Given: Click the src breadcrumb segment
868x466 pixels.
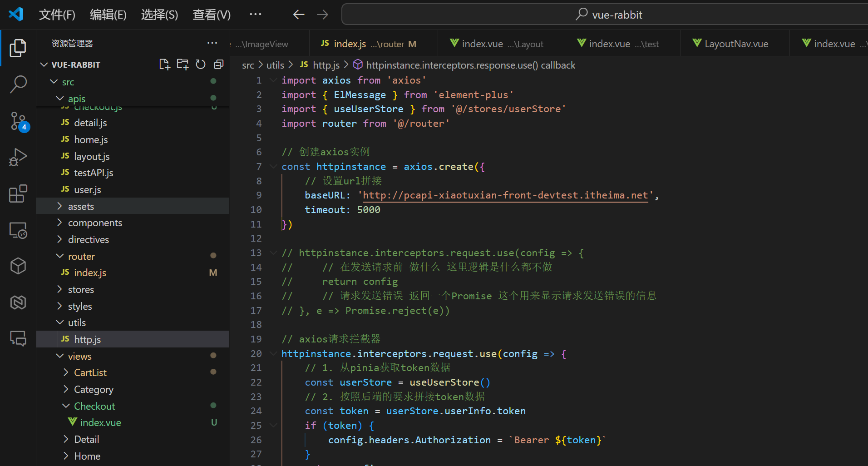Looking at the screenshot, I should click(248, 65).
